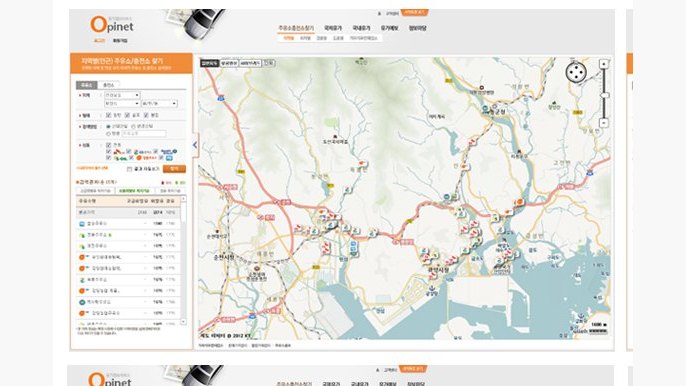Switch to the 주유소 tab in search panel
Image resolution: width=686 pixels, height=386 pixels.
pos(86,85)
